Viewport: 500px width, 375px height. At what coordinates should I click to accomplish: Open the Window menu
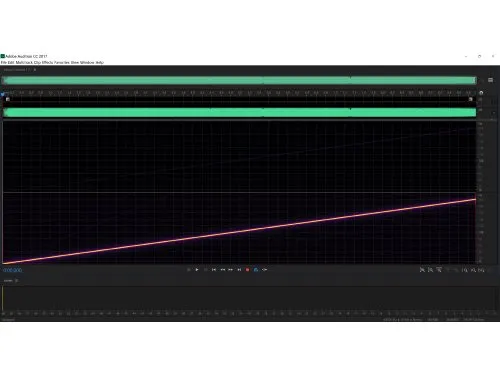coord(87,62)
